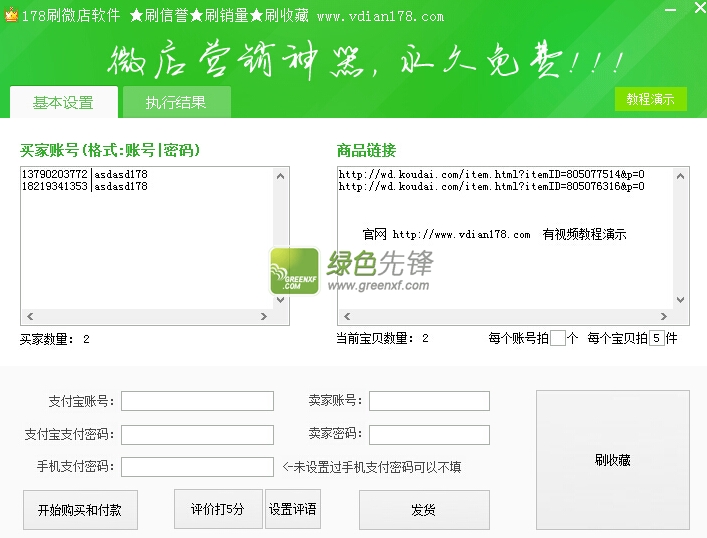The image size is (707, 538).
Task: Click the product links scroll left arrow
Action: click(347, 317)
